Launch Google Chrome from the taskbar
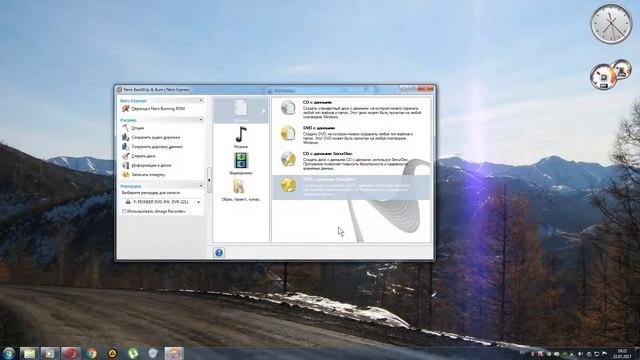The image size is (640, 360). [x=91, y=353]
